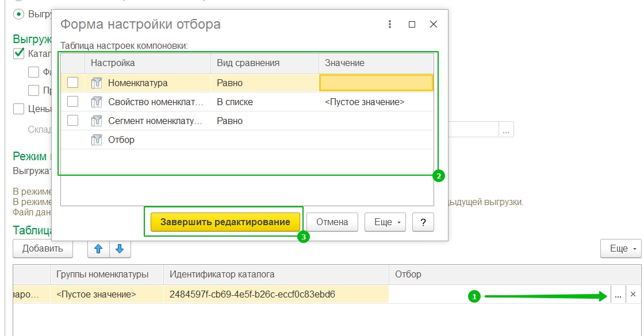Viewport: 644px width, 336px height.
Task: Open the Еще dropdown in the dialog
Action: click(x=385, y=222)
